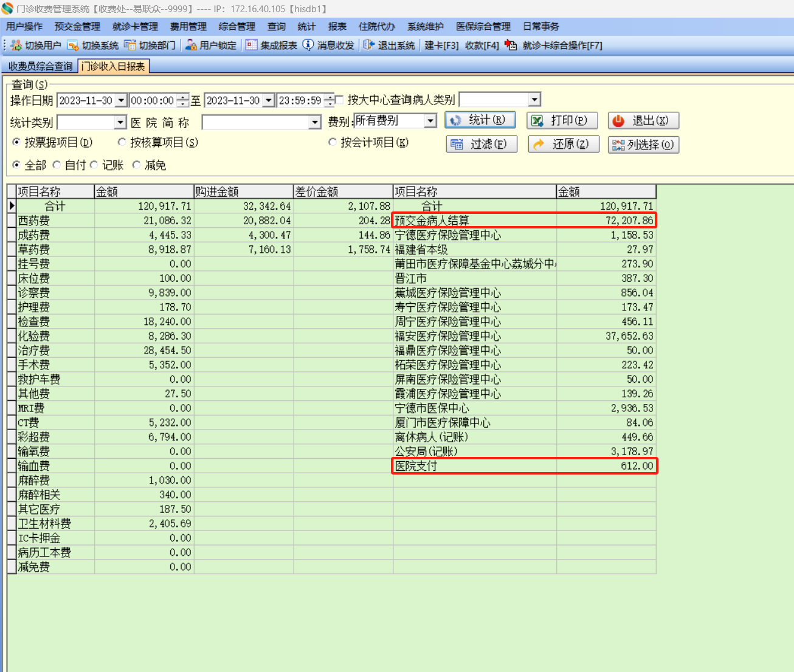The width and height of the screenshot is (794, 672).
Task: Click the 就诊卡综合操作 card icon
Action: [511, 46]
